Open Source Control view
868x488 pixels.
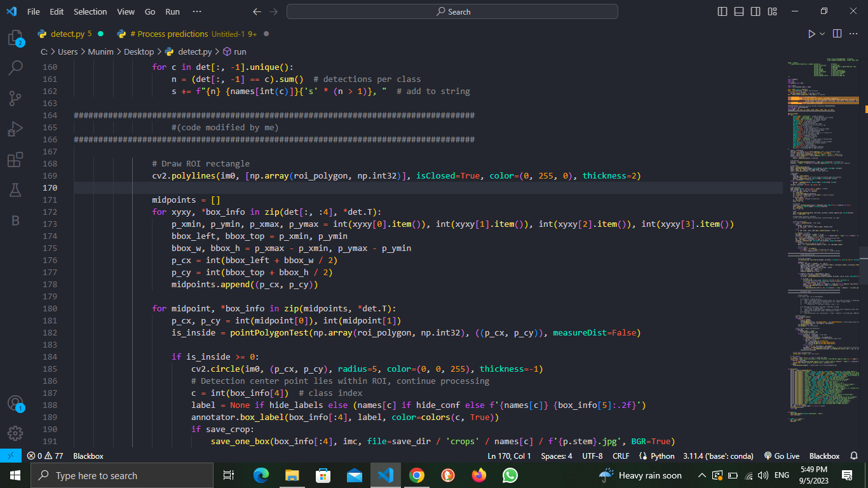15,98
